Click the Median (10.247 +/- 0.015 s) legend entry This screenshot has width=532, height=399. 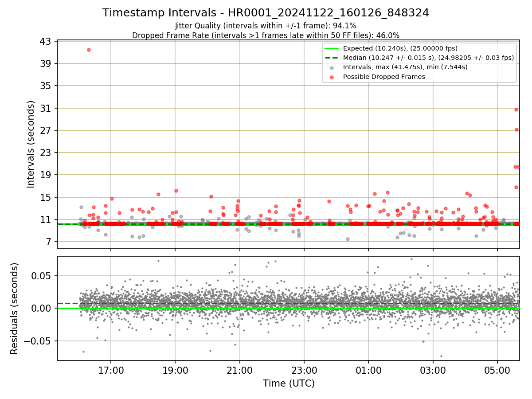pyautogui.click(x=428, y=58)
